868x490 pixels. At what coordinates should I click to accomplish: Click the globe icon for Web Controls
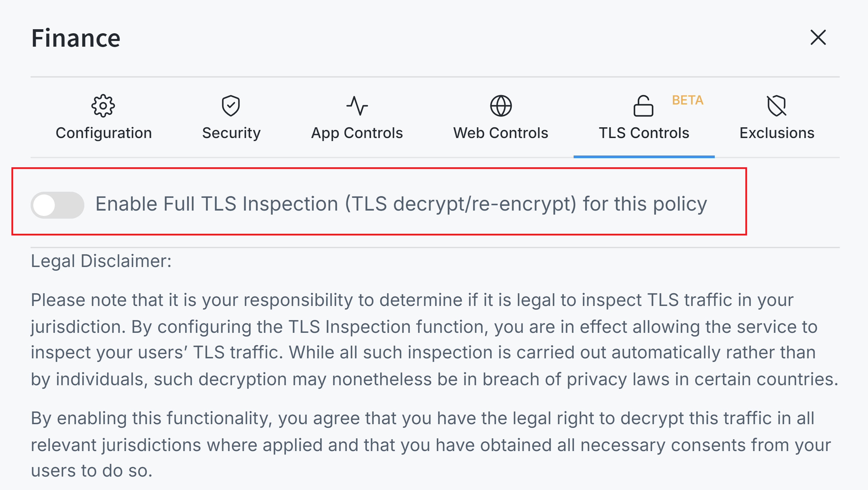click(x=501, y=106)
